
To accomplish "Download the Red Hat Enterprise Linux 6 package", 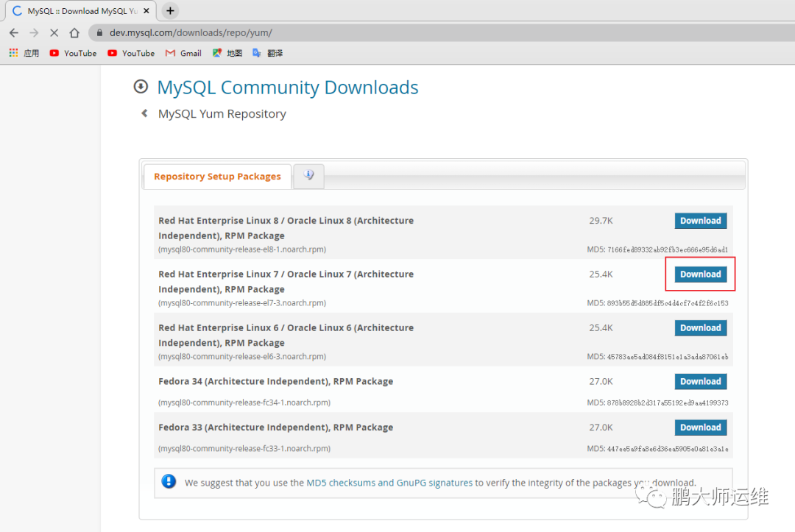I will click(700, 328).
